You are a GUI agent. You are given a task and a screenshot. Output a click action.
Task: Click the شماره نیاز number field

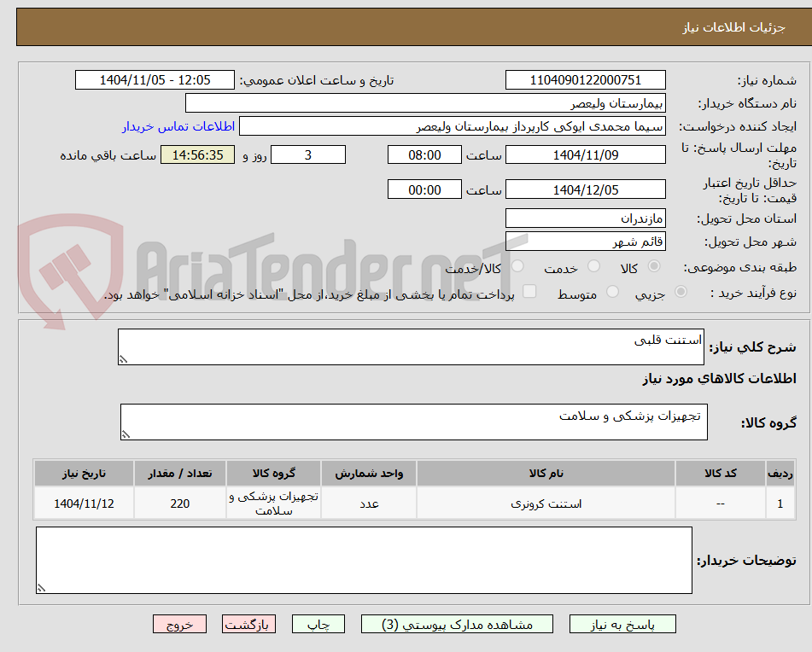click(585, 80)
